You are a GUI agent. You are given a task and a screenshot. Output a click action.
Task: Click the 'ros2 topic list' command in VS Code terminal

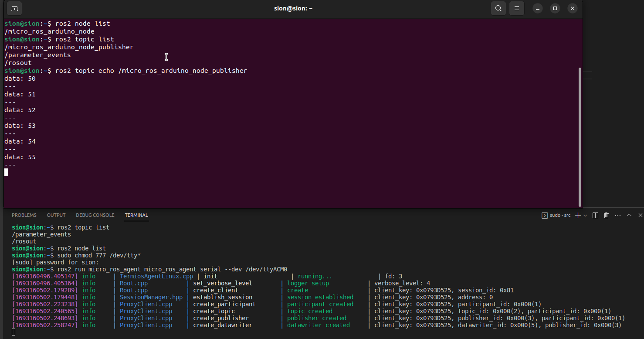tap(83, 227)
